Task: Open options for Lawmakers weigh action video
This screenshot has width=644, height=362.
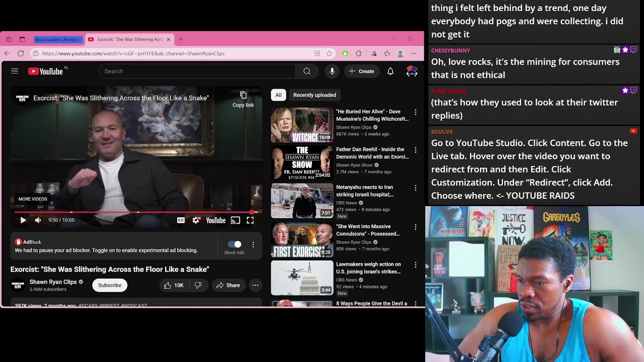Action: coord(416,265)
